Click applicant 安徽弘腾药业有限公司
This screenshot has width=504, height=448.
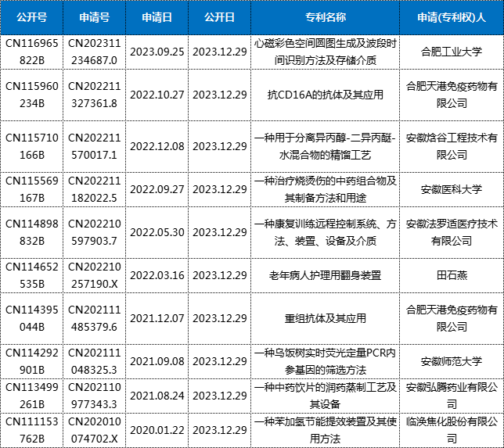click(x=452, y=396)
